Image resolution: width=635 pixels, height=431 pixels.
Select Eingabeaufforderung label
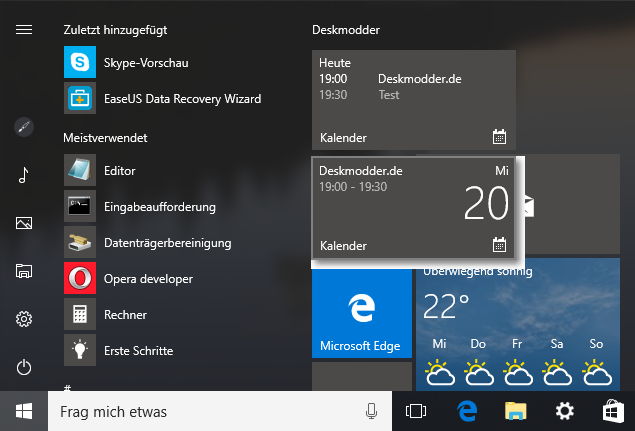(160, 207)
